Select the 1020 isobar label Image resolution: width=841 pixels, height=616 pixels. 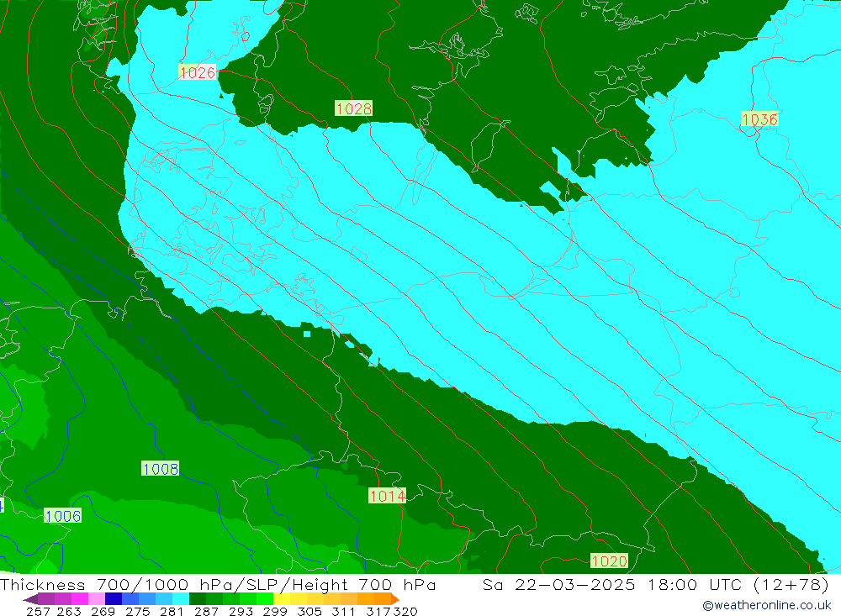pos(609,561)
